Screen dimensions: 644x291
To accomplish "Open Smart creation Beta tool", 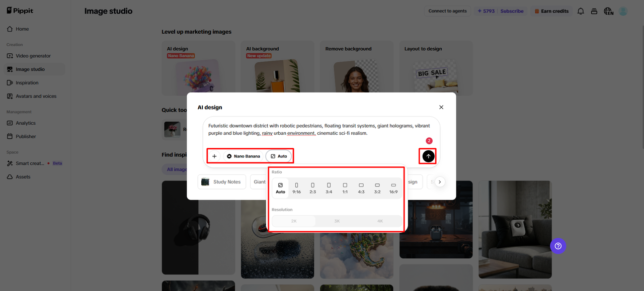I will pyautogui.click(x=34, y=163).
